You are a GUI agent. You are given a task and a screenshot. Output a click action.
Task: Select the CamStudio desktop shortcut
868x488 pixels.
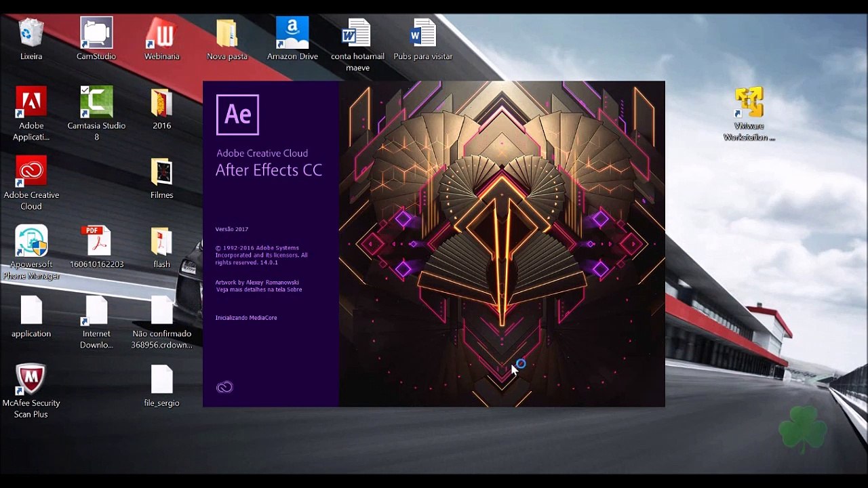point(96,39)
